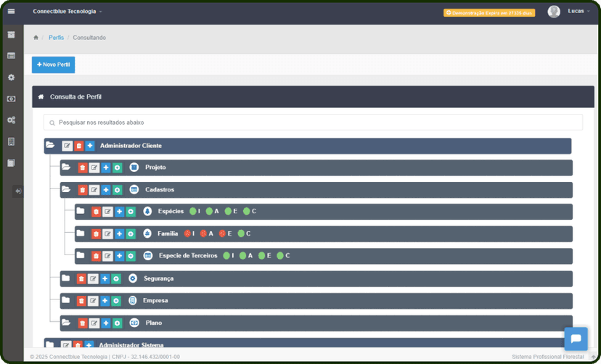Click the hamburger menu icon in top bar
Image resolution: width=601 pixels, height=364 pixels.
[x=11, y=12]
